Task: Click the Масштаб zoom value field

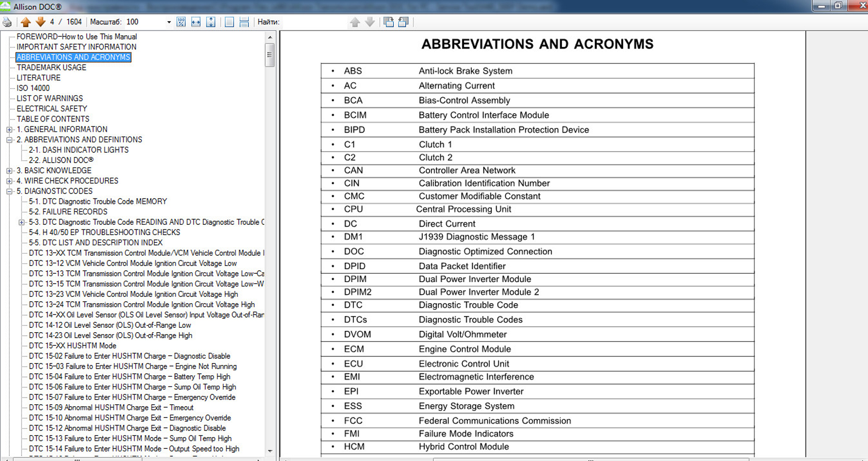Action: 145,22
